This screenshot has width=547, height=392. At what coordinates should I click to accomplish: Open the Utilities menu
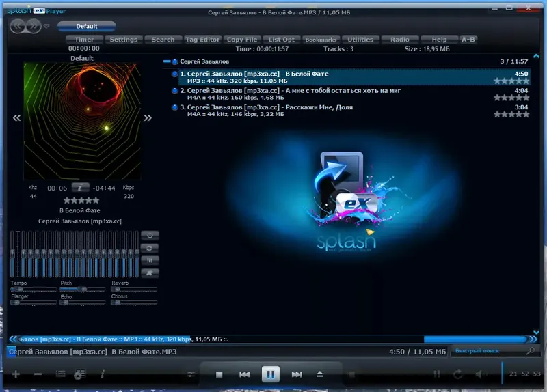click(x=360, y=40)
